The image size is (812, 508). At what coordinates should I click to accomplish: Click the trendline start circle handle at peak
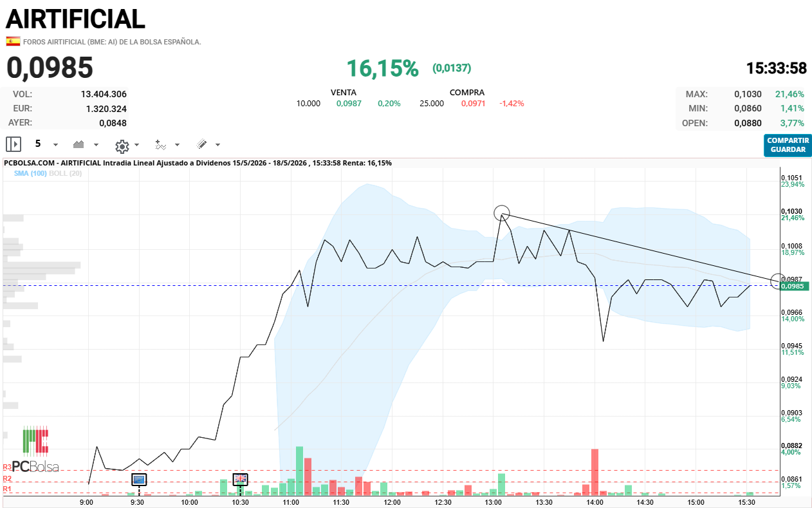pos(502,213)
